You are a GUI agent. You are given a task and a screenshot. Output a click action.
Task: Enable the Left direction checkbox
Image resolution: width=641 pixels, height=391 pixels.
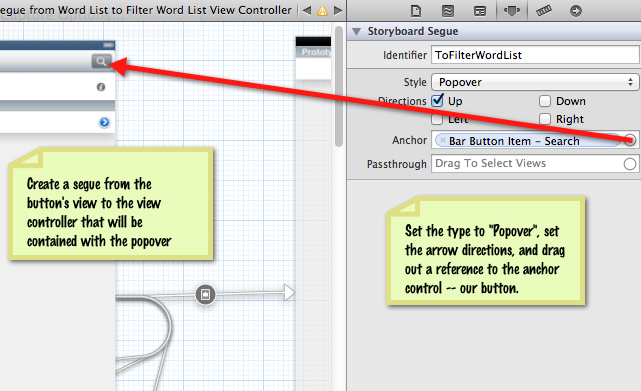tap(437, 119)
